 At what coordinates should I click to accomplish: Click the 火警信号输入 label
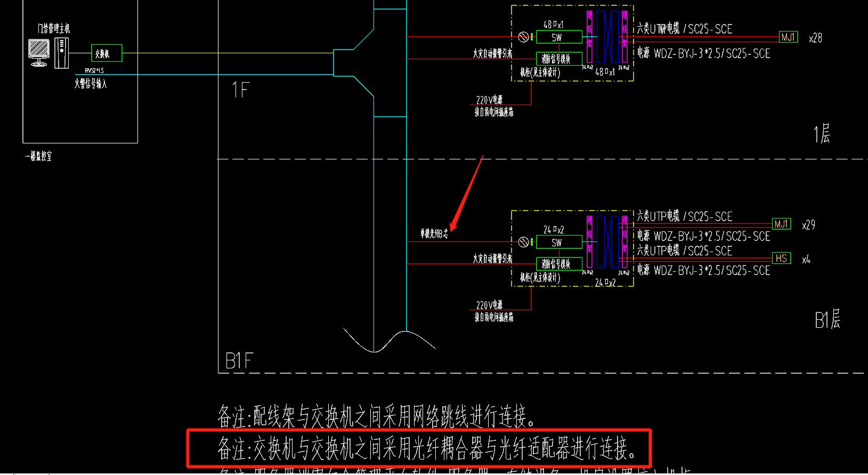click(91, 83)
